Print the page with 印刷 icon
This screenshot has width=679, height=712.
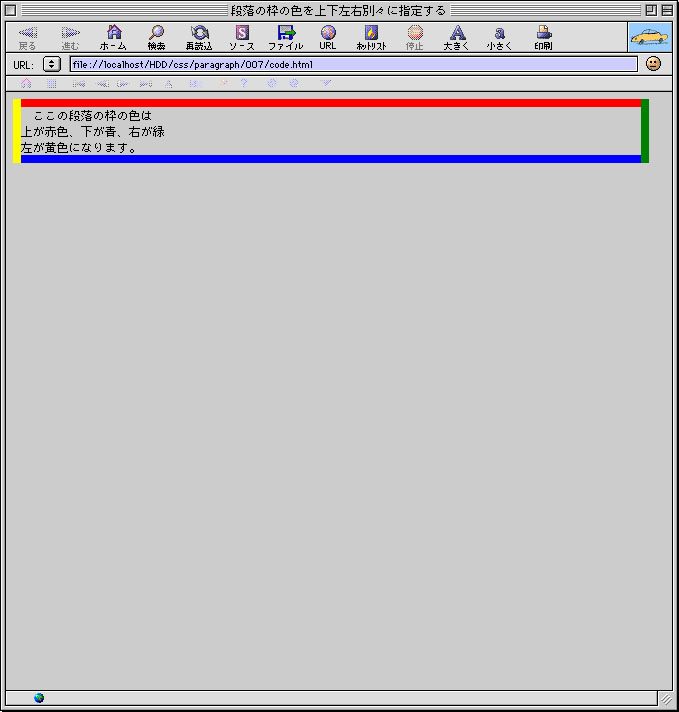[544, 32]
